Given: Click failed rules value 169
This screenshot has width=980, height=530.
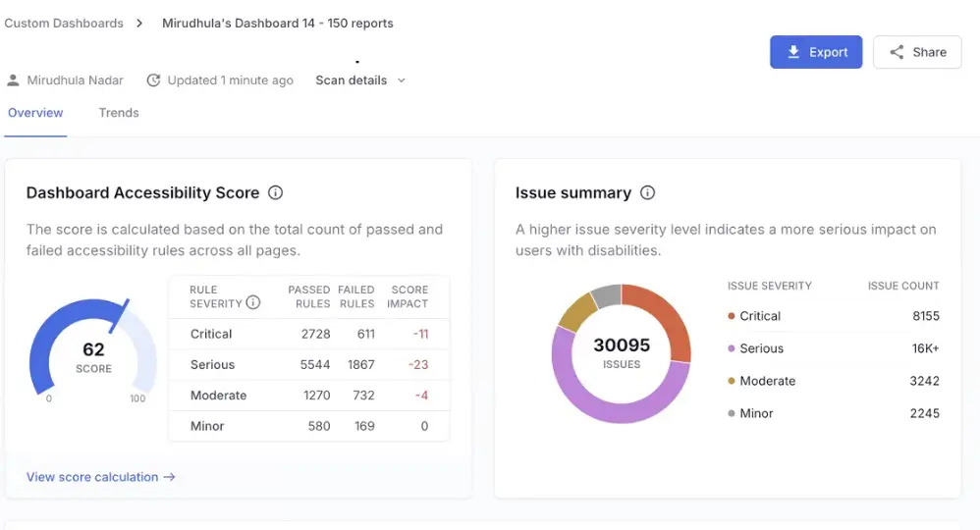Looking at the screenshot, I should [x=364, y=426].
